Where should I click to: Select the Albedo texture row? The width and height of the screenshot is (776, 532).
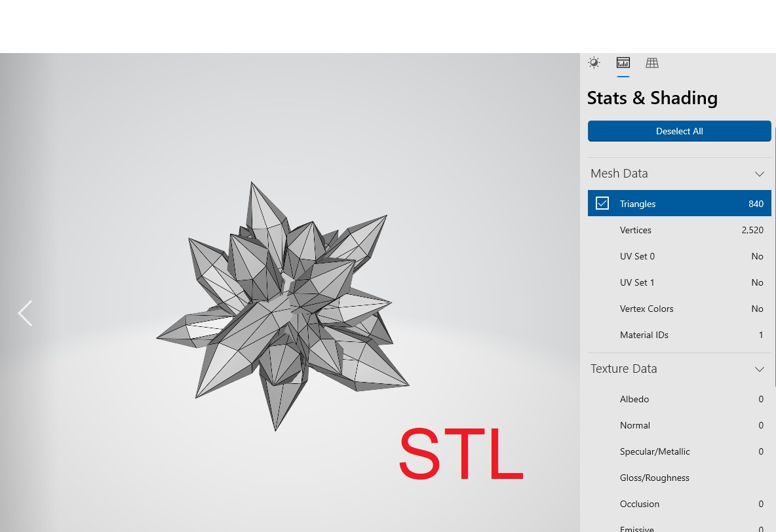[679, 400]
